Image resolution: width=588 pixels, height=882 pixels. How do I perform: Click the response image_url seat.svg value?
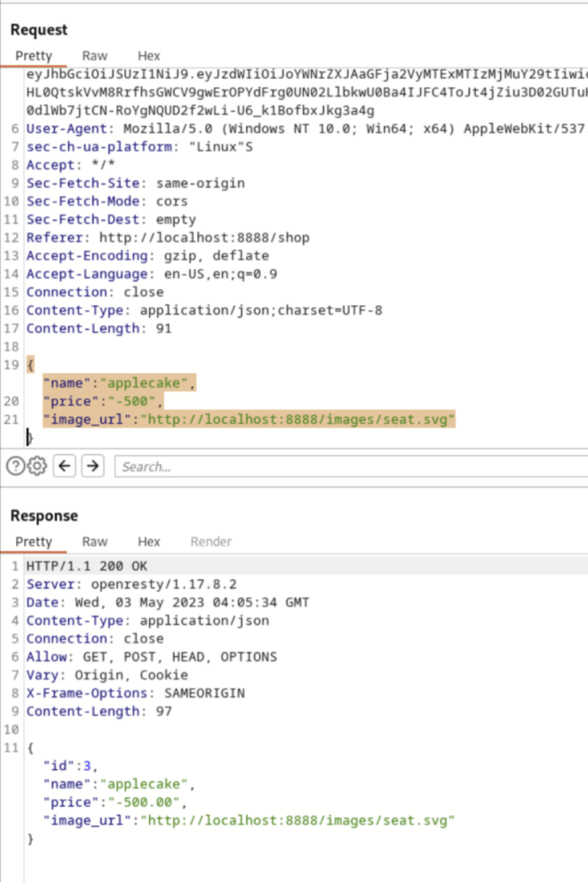298,820
